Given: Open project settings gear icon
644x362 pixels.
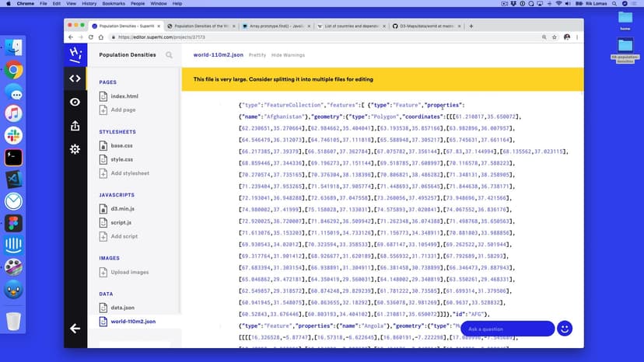Looking at the screenshot, I should coord(75,148).
